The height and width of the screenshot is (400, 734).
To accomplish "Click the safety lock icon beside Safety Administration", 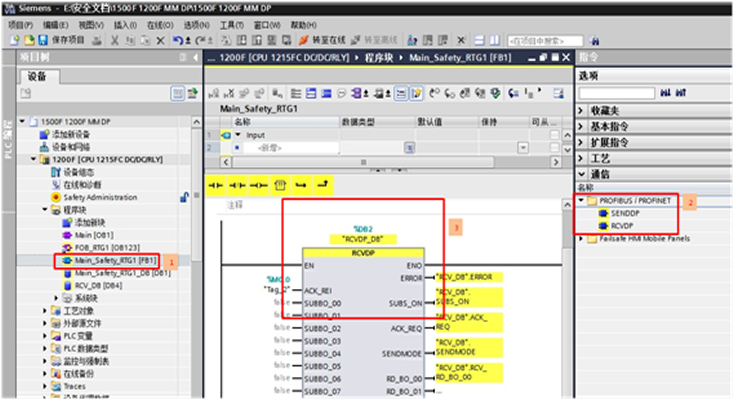I will [184, 197].
